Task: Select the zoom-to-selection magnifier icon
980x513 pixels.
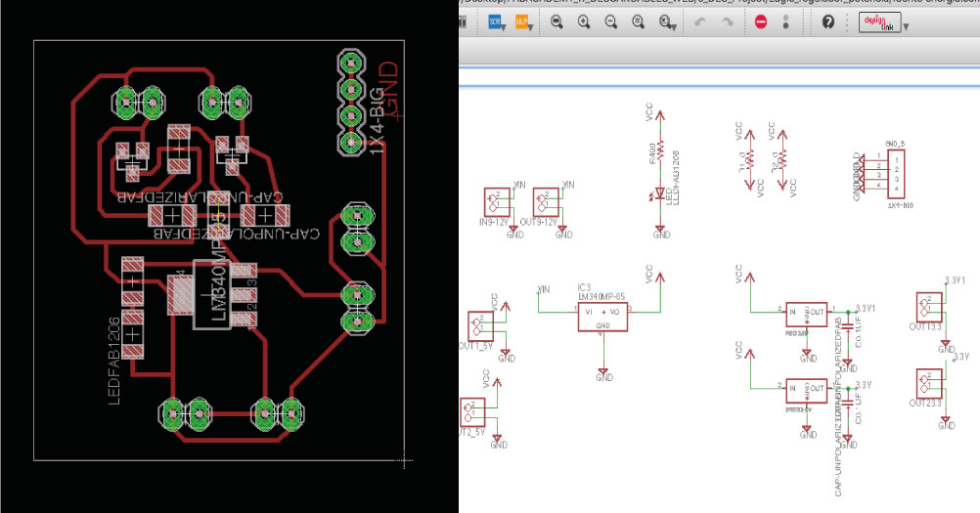Action: (x=666, y=22)
